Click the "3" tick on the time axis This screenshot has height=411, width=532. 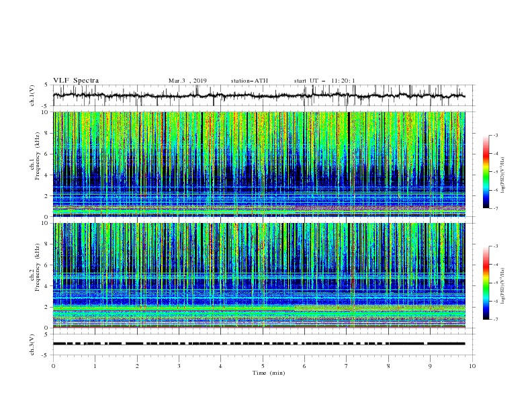point(179,366)
